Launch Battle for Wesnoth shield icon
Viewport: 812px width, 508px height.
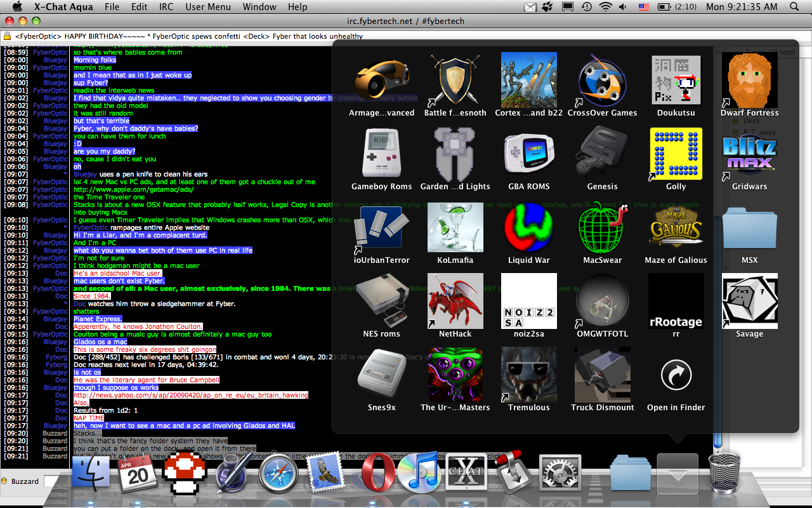click(x=455, y=80)
